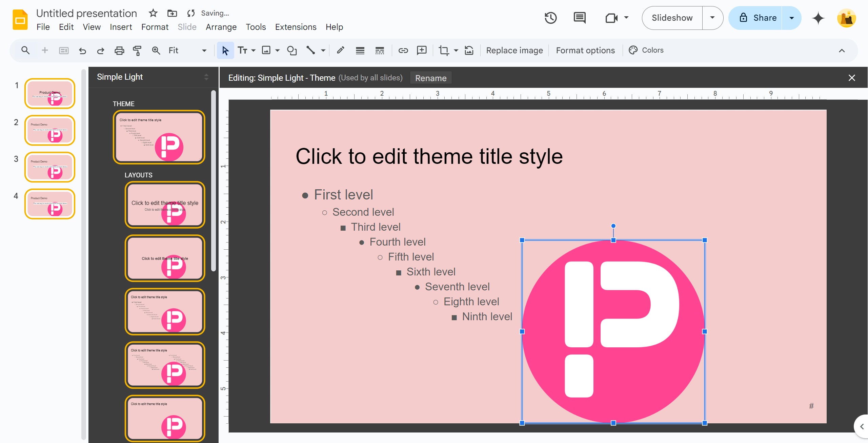The height and width of the screenshot is (443, 868).
Task: Click the insert image icon
Action: tap(266, 51)
